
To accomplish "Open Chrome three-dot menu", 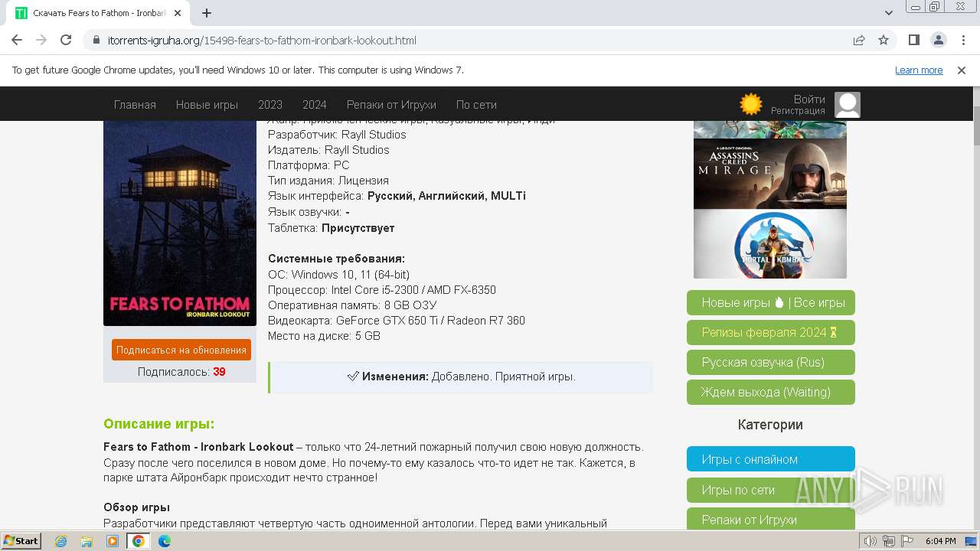I will [962, 40].
